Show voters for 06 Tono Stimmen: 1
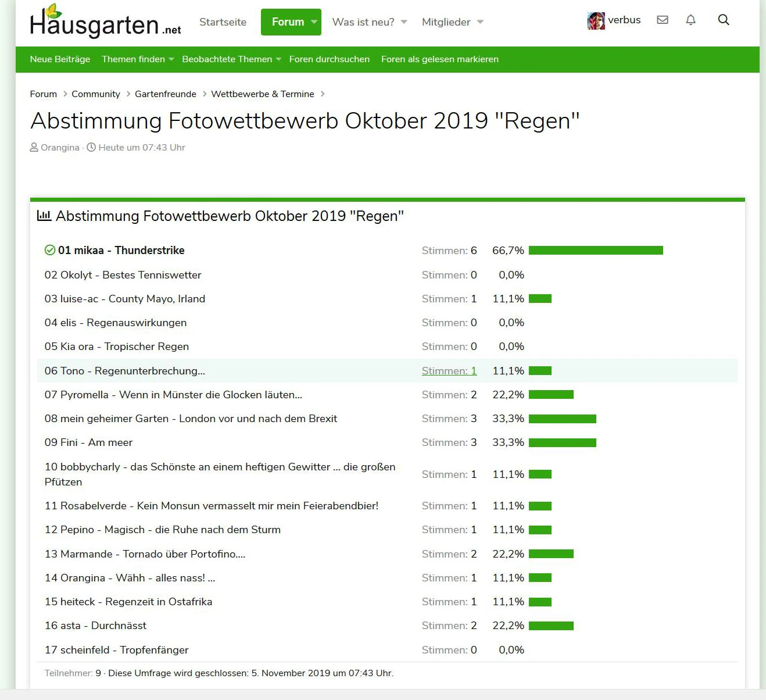 (449, 371)
